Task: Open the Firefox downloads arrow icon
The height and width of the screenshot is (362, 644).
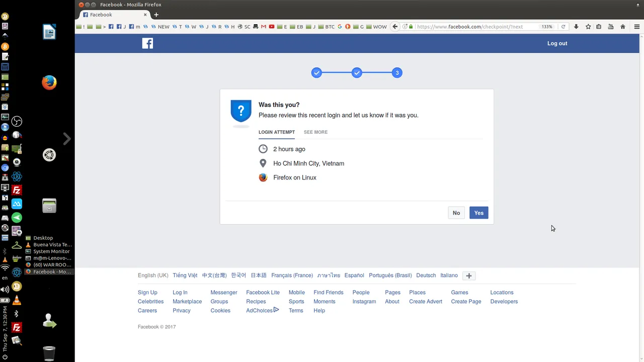Action: point(576,27)
